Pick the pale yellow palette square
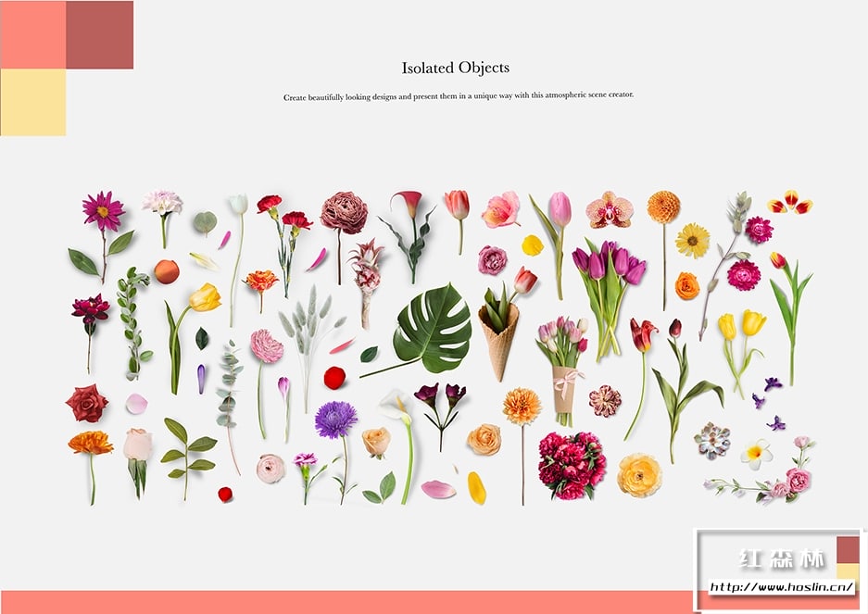The height and width of the screenshot is (614, 868). pos(33,102)
